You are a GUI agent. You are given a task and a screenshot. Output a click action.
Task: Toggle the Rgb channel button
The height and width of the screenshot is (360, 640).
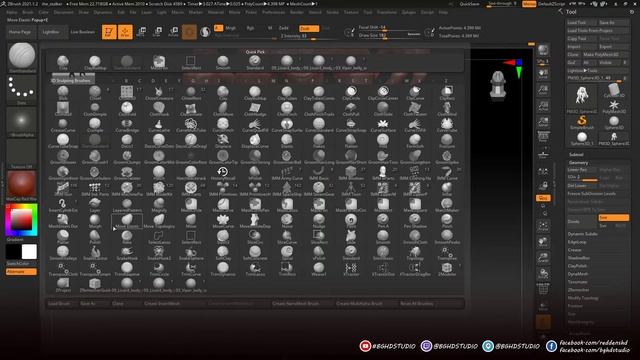tap(251, 28)
